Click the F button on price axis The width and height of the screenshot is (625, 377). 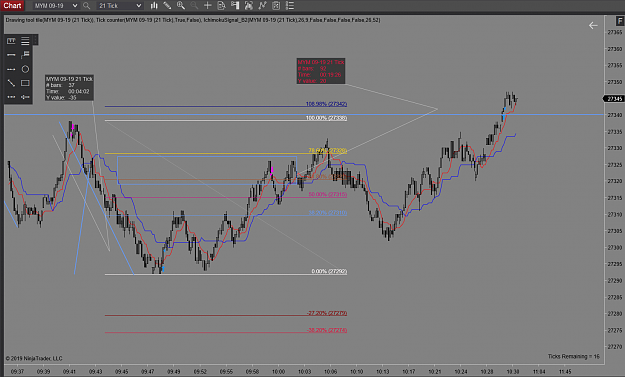(620, 21)
